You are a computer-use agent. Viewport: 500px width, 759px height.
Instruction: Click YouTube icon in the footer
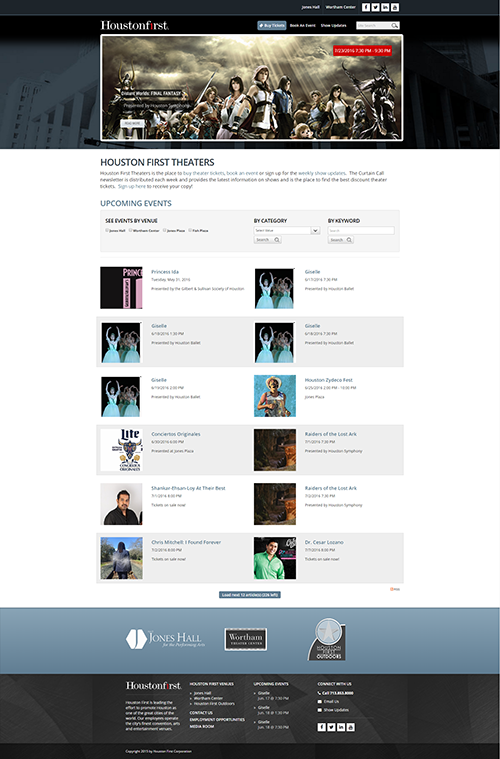pyautogui.click(x=350, y=727)
